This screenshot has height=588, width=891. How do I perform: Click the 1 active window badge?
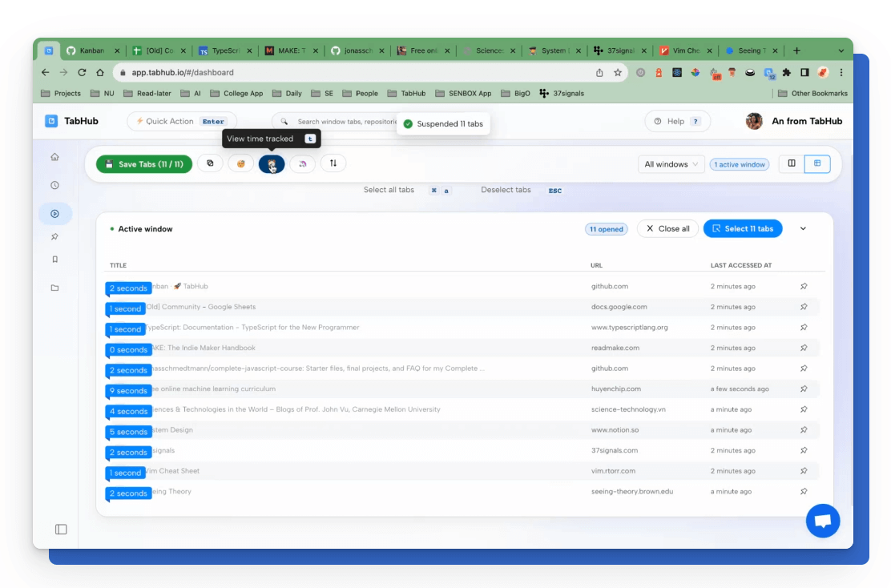740,164
